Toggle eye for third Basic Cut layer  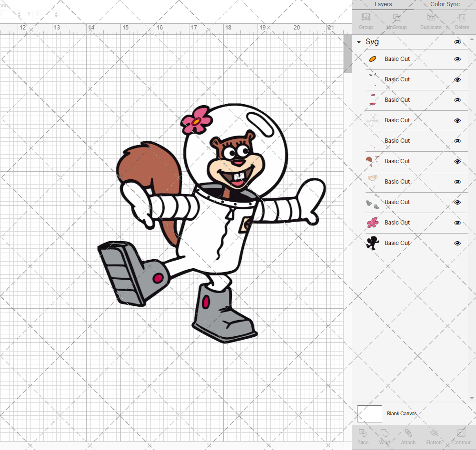[x=457, y=100]
